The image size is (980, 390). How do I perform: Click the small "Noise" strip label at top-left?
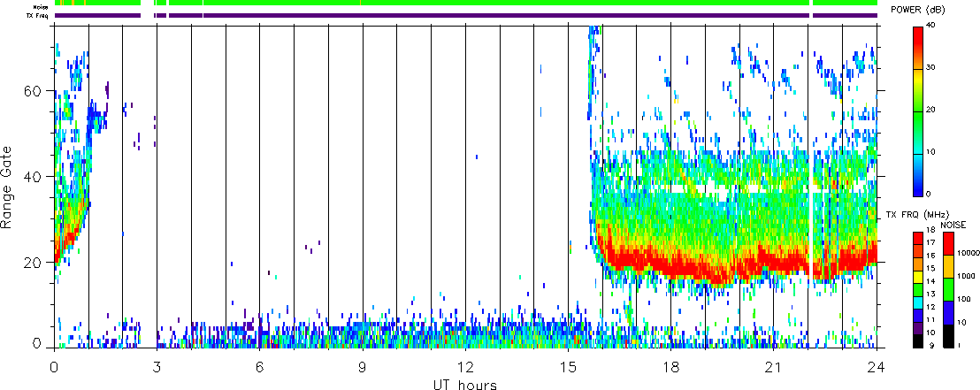(42, 5)
